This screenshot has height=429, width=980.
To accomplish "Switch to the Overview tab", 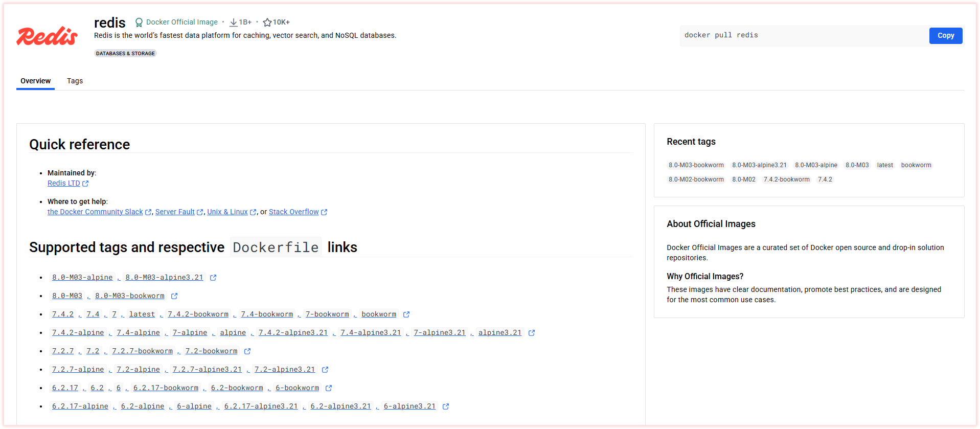I will click(x=35, y=81).
